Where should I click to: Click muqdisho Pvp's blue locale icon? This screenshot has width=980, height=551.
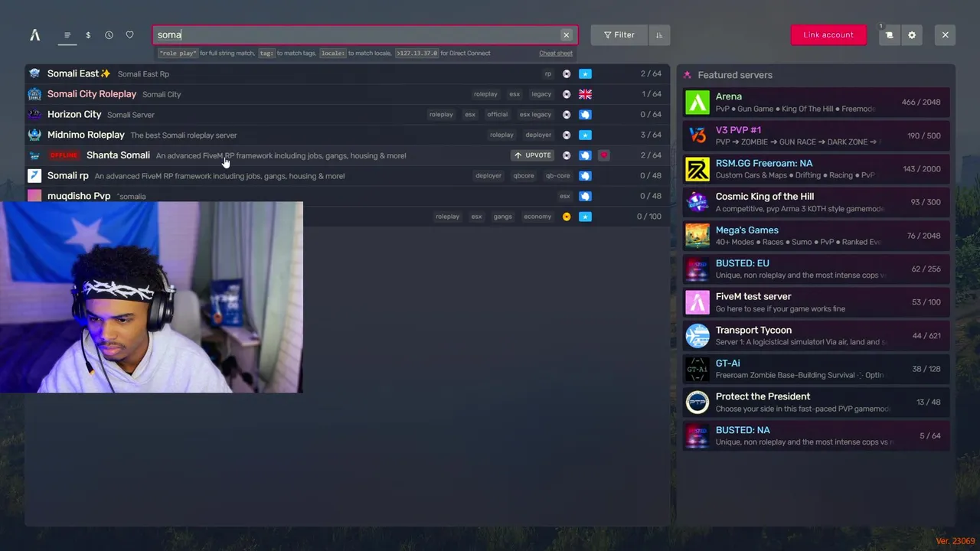click(x=585, y=196)
